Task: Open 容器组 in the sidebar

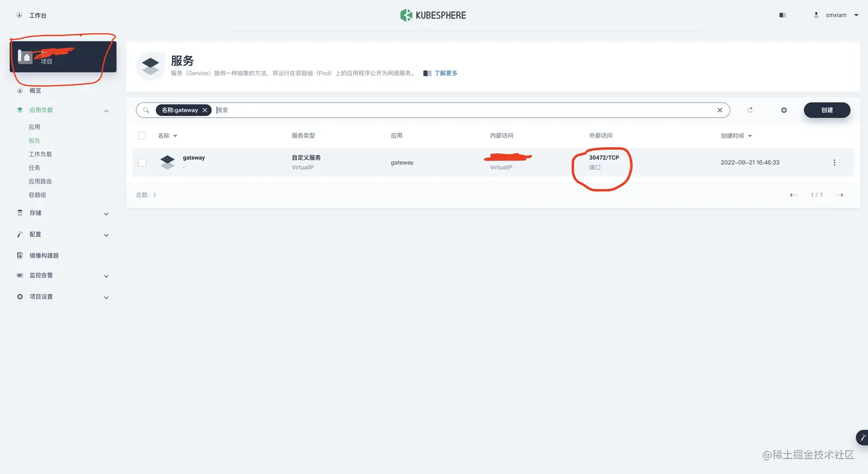Action: [37, 195]
